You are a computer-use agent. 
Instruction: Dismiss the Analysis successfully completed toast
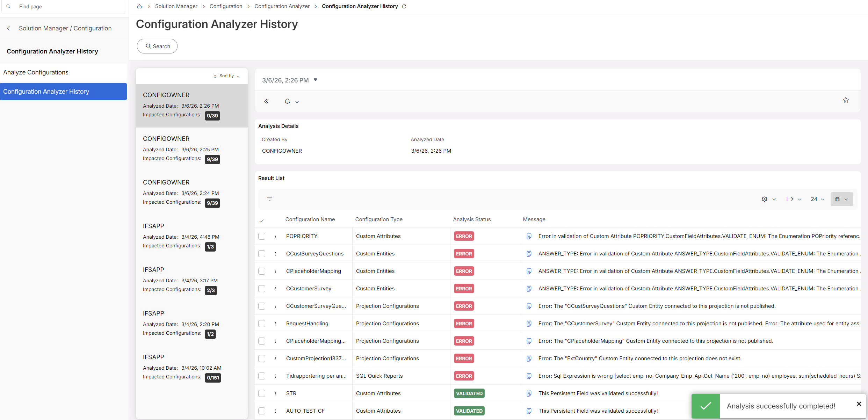coord(859,404)
